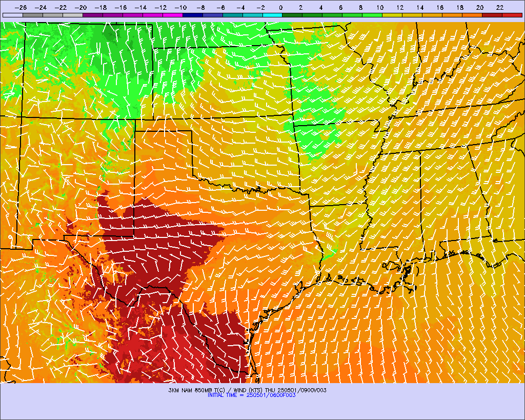Viewport: 525px width, 420px height.
Task: Click the "12" legend label
Action: (x=400, y=7)
